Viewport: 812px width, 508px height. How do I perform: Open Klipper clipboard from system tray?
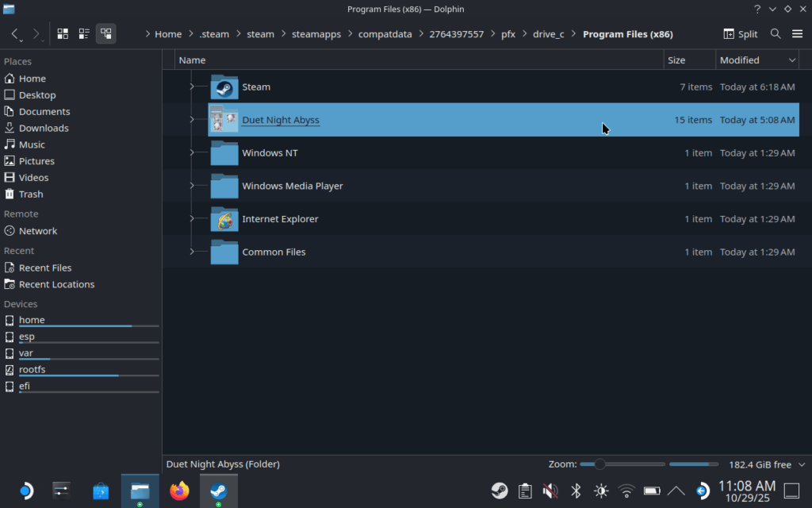click(x=524, y=491)
